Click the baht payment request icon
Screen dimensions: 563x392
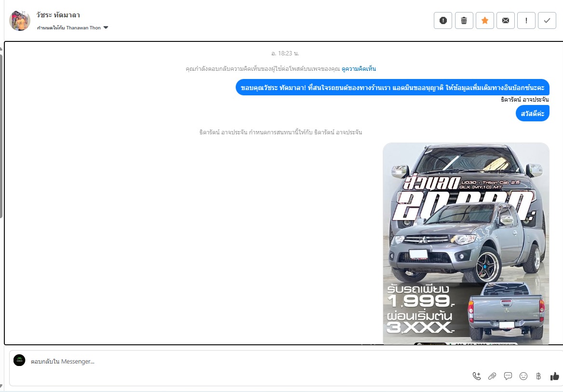[538, 376]
